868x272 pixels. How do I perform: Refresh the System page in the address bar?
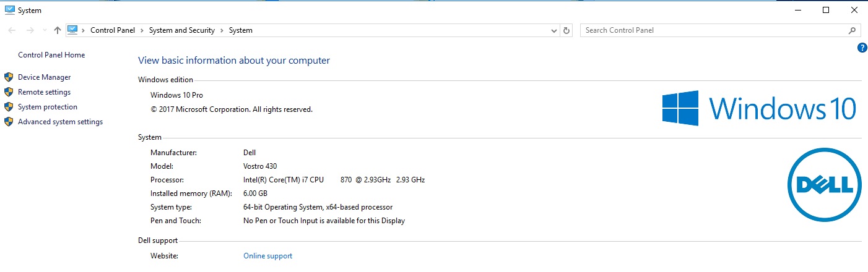(566, 30)
